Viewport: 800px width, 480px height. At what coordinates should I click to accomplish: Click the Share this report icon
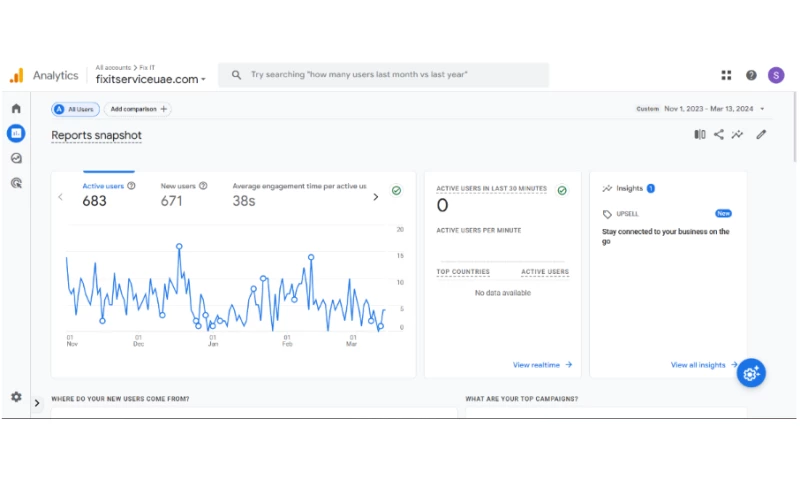[718, 135]
